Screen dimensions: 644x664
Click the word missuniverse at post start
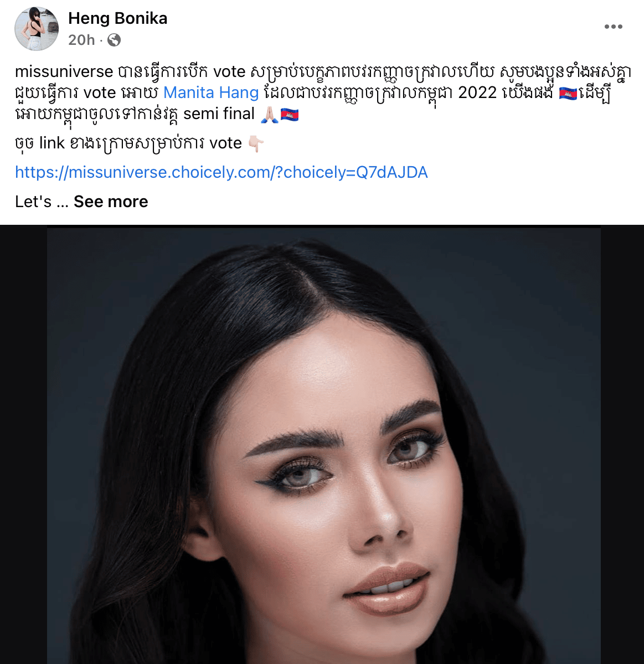coord(64,71)
